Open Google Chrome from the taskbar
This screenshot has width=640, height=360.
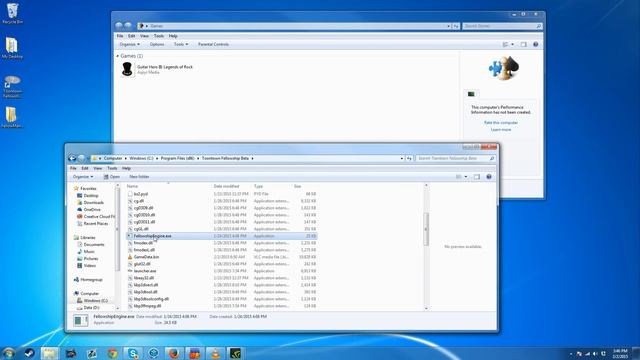[112, 353]
